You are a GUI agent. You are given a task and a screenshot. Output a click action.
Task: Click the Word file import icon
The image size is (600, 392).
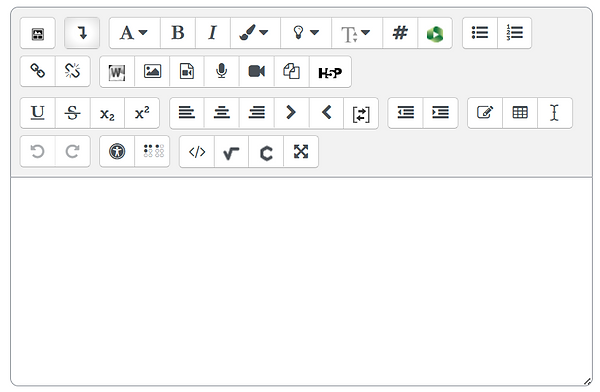(117, 72)
